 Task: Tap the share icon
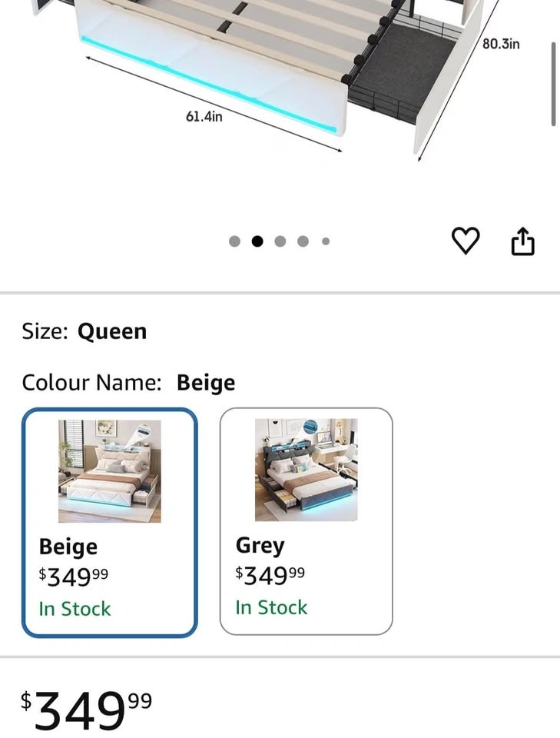pyautogui.click(x=522, y=241)
